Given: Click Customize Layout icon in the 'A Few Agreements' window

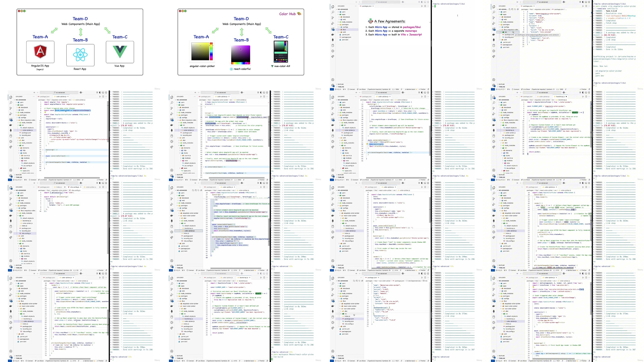Looking at the screenshot, I should click(419, 2).
